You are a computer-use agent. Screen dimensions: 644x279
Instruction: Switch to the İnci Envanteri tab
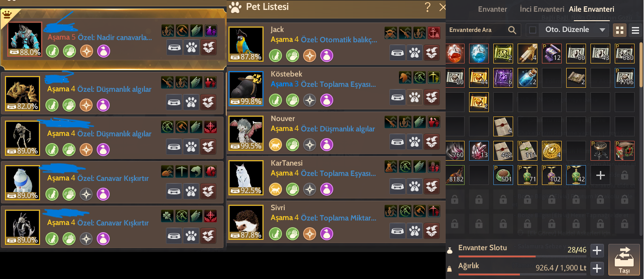542,9
